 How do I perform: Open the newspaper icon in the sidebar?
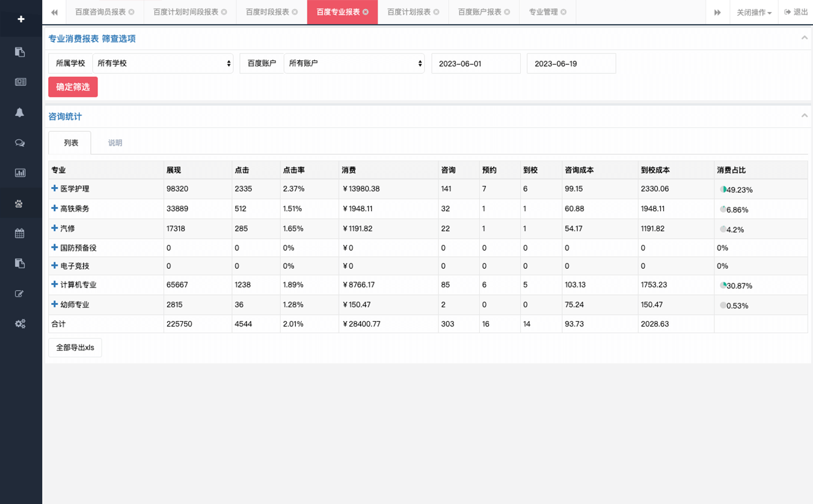[x=20, y=82]
